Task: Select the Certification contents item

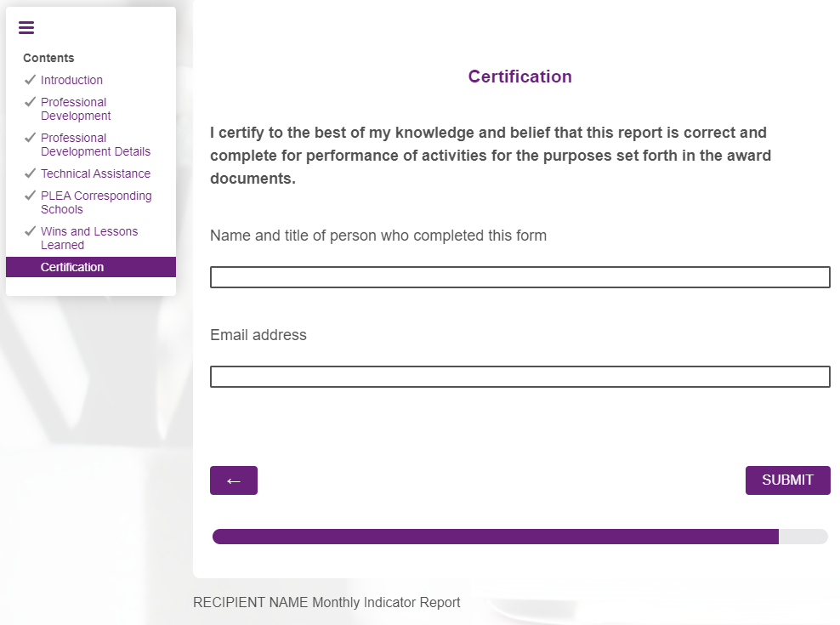Action: tap(72, 267)
